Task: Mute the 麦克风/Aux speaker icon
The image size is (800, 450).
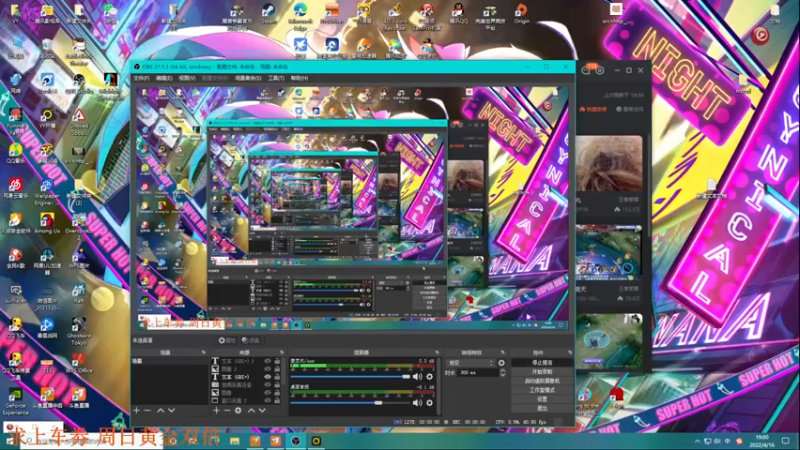Action: (417, 377)
